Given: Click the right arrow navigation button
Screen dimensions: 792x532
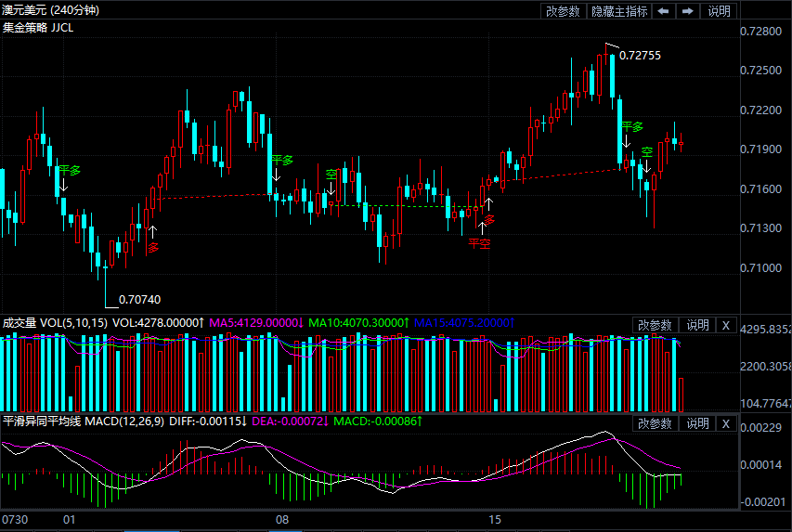Looking at the screenshot, I should tap(687, 11).
